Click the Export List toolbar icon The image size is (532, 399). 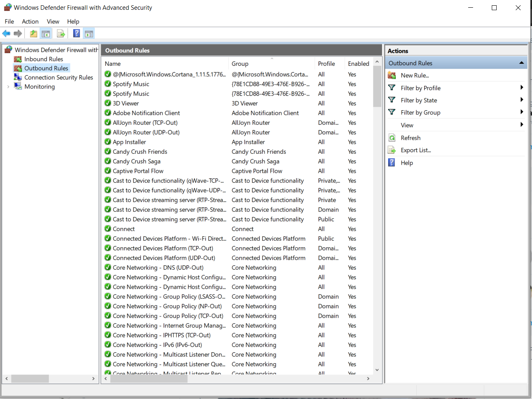(x=61, y=34)
